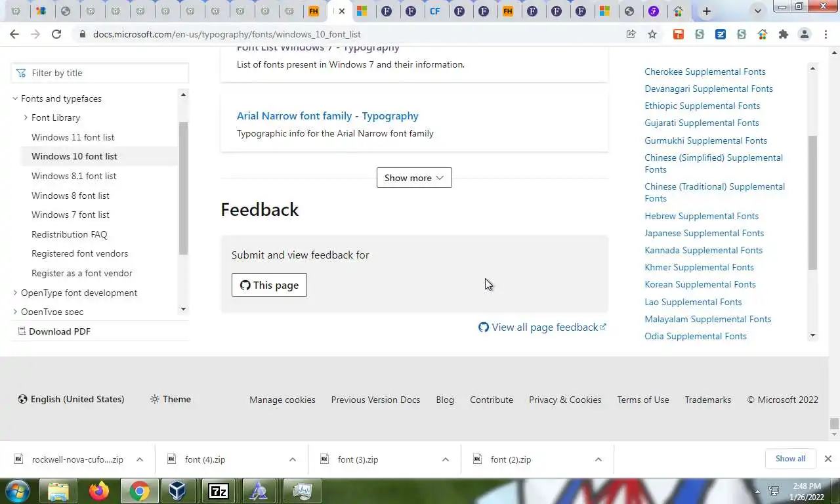840x504 pixels.
Task: Click the Theme selector in footer
Action: coord(171,399)
